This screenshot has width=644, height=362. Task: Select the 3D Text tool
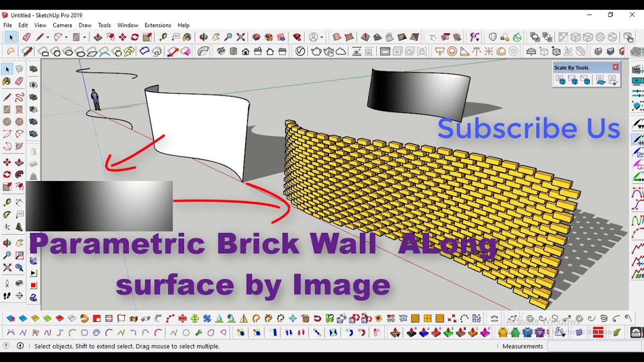(x=19, y=227)
